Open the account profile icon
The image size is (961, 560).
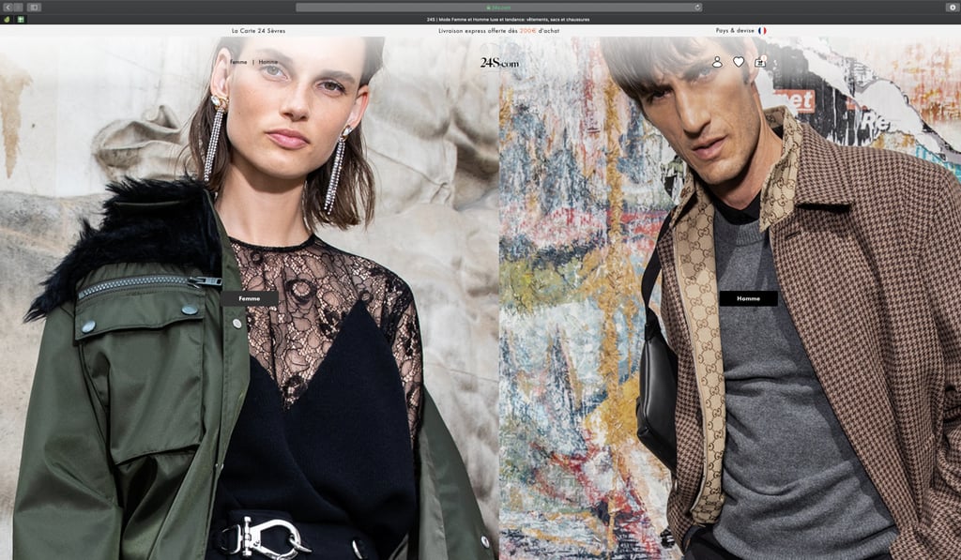pyautogui.click(x=718, y=62)
